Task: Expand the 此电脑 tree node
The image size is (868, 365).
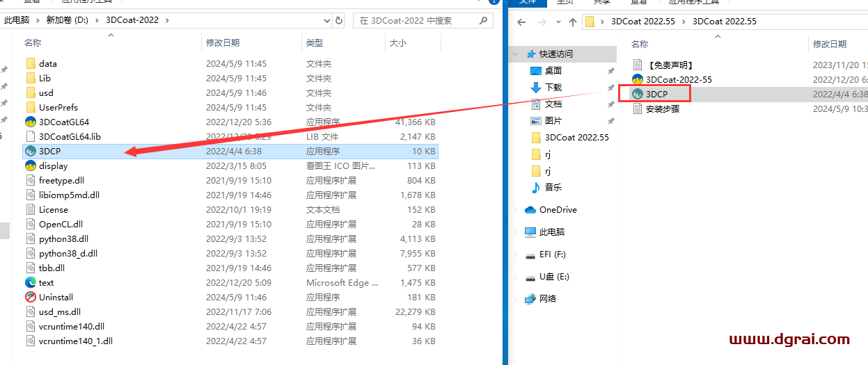Action: (x=516, y=232)
